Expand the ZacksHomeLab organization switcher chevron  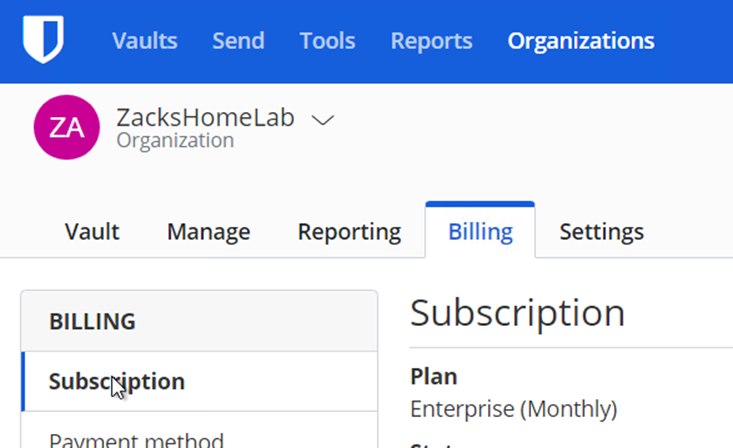pyautogui.click(x=323, y=120)
